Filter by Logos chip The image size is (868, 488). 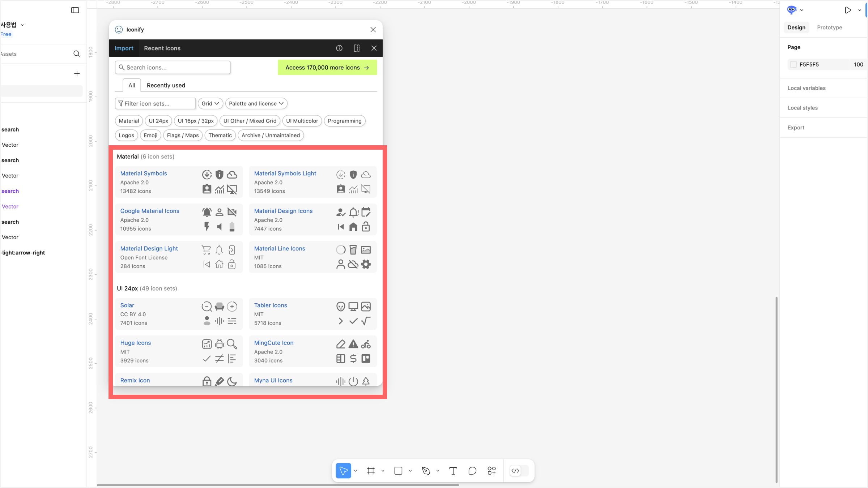click(x=126, y=136)
